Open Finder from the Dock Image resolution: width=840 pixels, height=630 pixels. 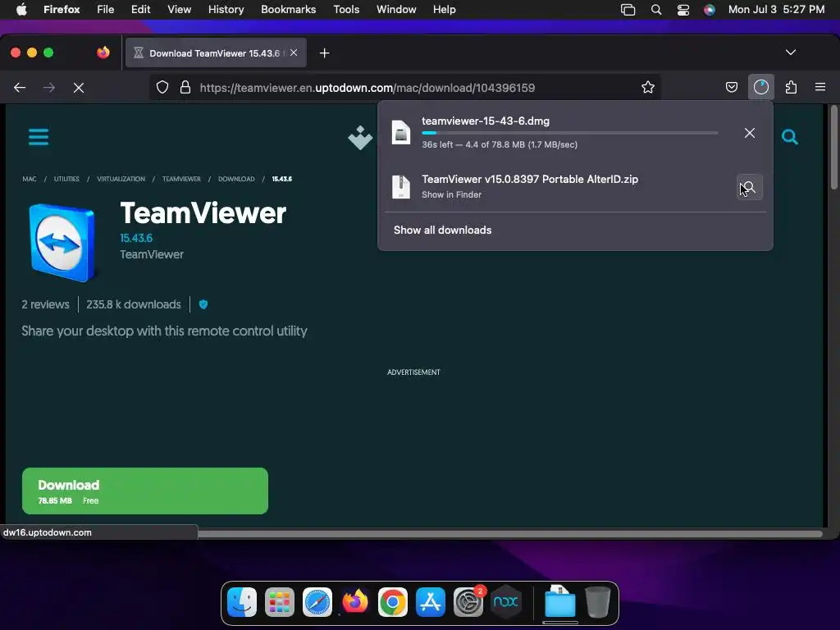[x=242, y=602]
